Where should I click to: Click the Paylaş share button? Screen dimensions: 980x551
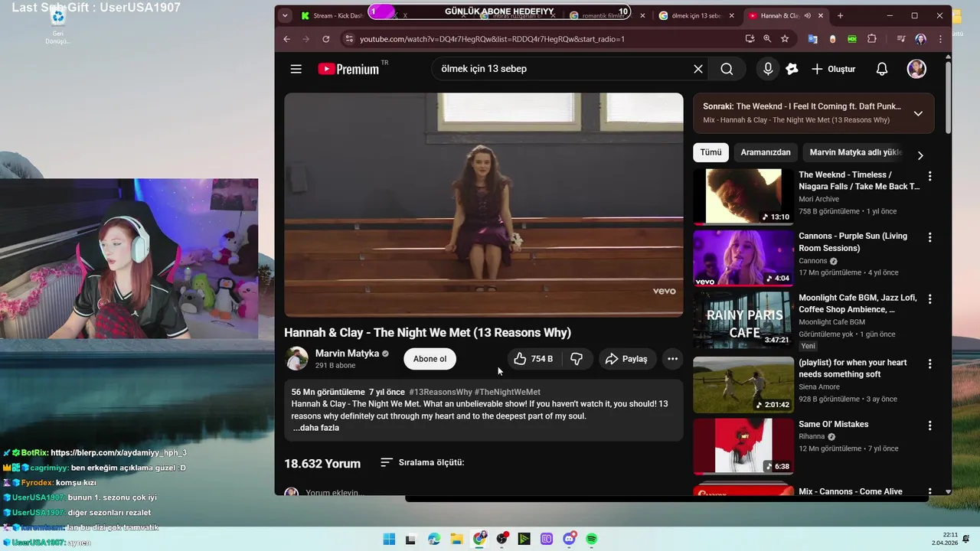coord(627,359)
